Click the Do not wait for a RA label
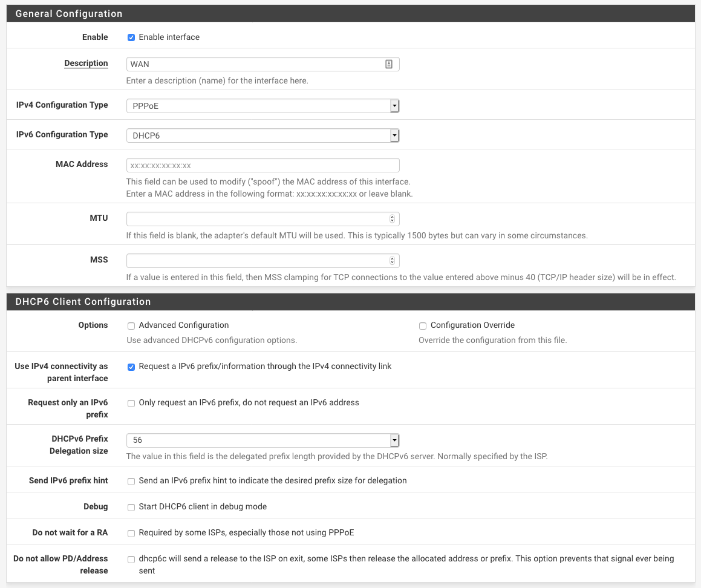 (70, 532)
